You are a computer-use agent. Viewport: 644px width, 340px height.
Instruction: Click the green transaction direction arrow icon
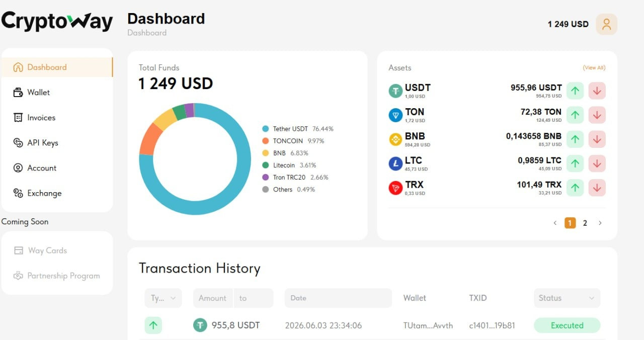coord(153,325)
